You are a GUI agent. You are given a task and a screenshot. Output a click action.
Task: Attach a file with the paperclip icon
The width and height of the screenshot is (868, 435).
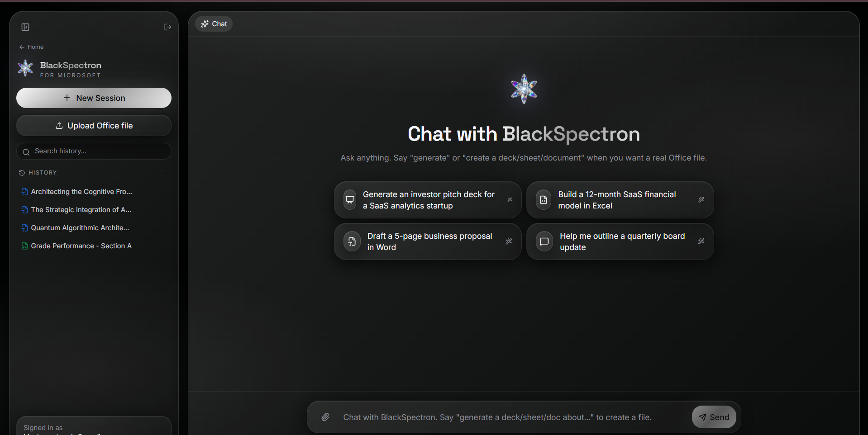(325, 417)
